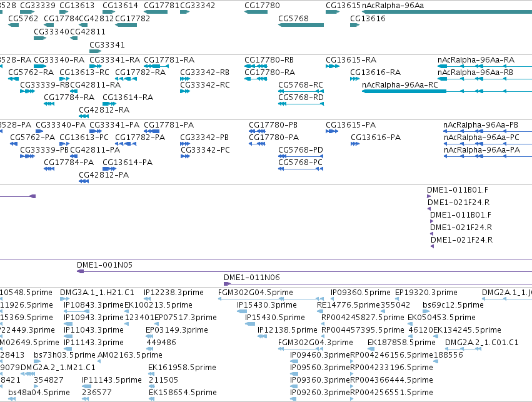Click the CG33341 gene label

pyautogui.click(x=107, y=45)
